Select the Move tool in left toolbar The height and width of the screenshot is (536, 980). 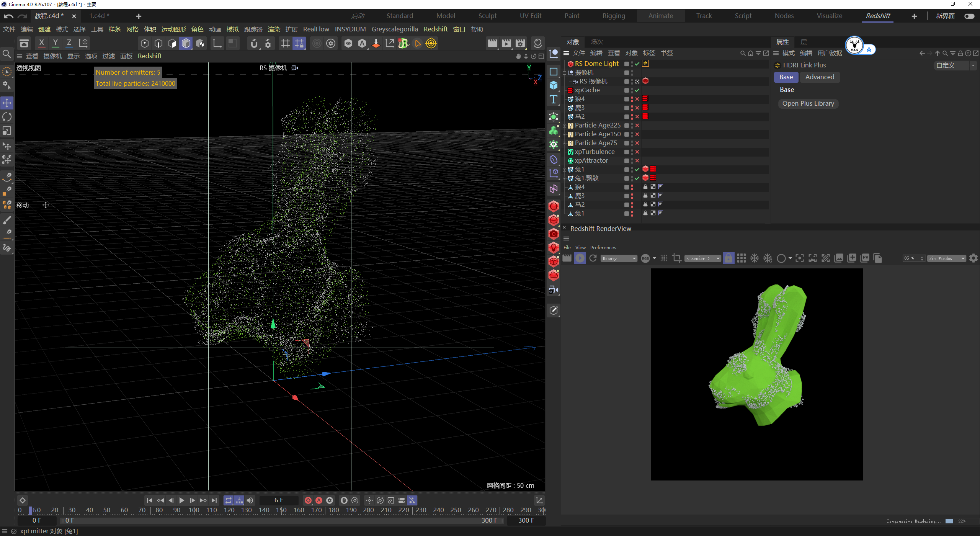point(7,103)
